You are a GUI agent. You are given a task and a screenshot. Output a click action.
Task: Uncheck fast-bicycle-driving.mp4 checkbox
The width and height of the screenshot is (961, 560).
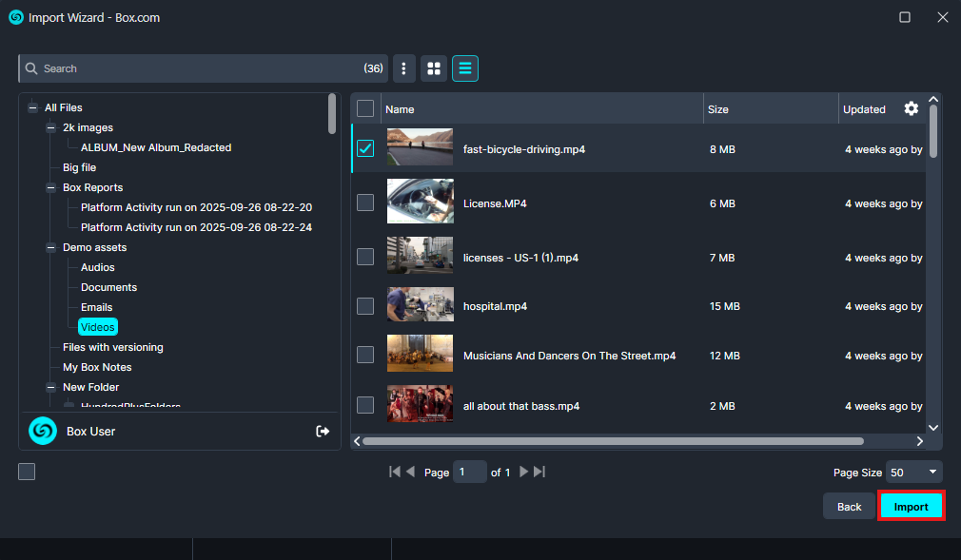(x=365, y=148)
